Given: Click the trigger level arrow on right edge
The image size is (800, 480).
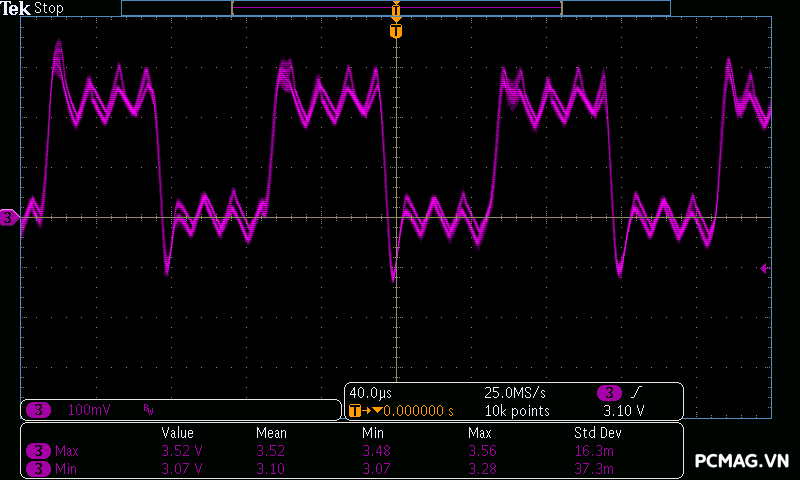Looking at the screenshot, I should (765, 268).
